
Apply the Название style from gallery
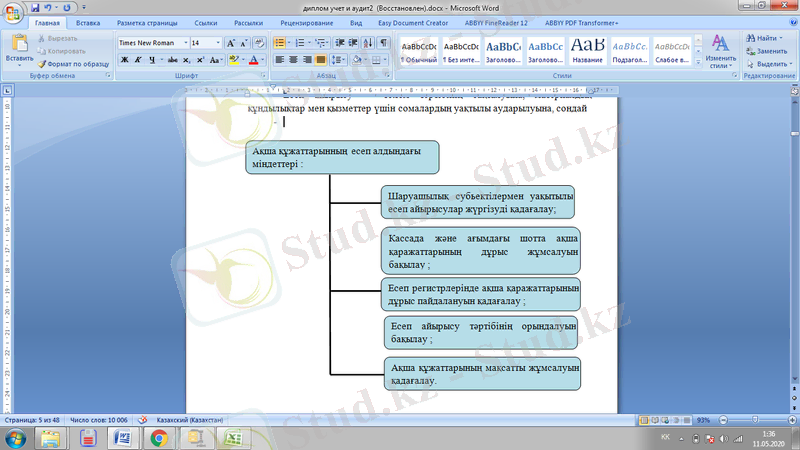coord(587,49)
